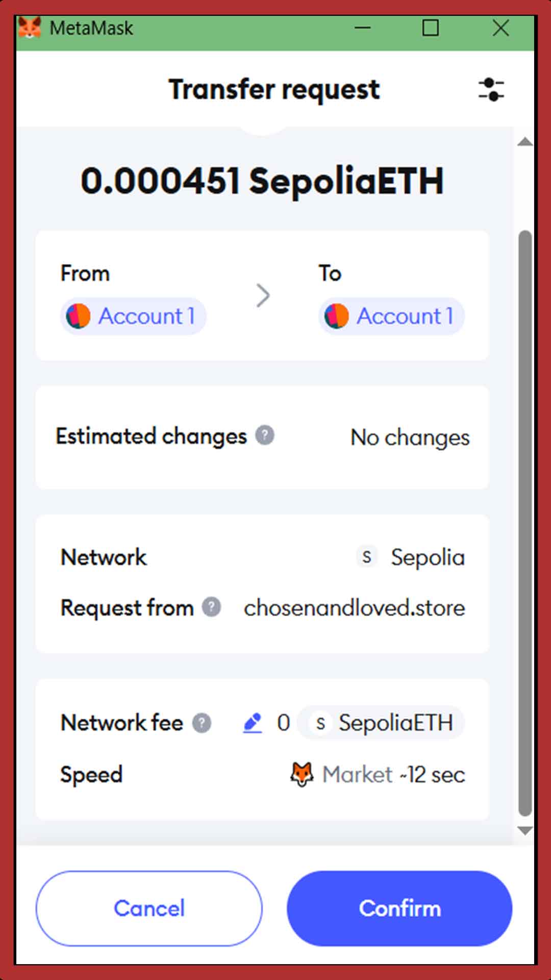Click the Estimated changes help icon

pos(265,435)
